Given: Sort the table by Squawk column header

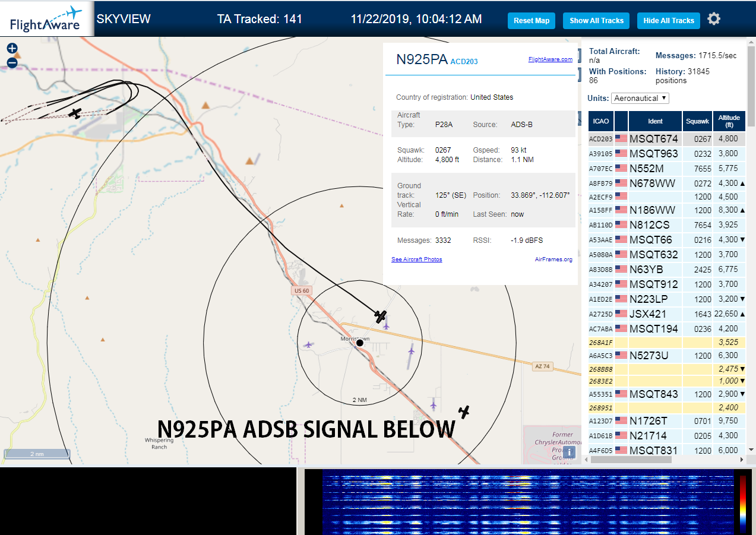Looking at the screenshot, I should tap(697, 121).
